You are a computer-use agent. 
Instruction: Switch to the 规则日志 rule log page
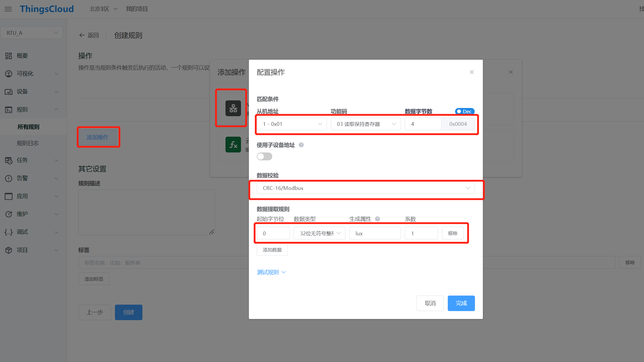click(x=28, y=143)
